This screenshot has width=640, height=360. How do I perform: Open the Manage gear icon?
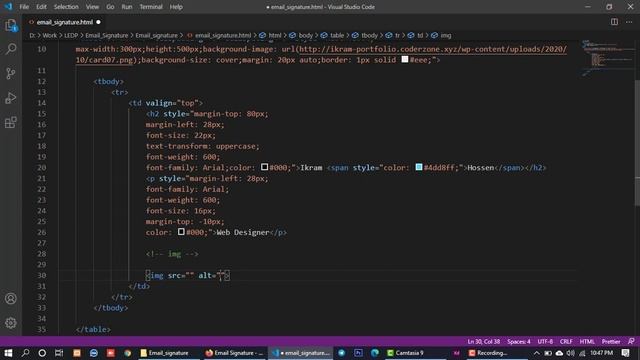click(x=11, y=323)
